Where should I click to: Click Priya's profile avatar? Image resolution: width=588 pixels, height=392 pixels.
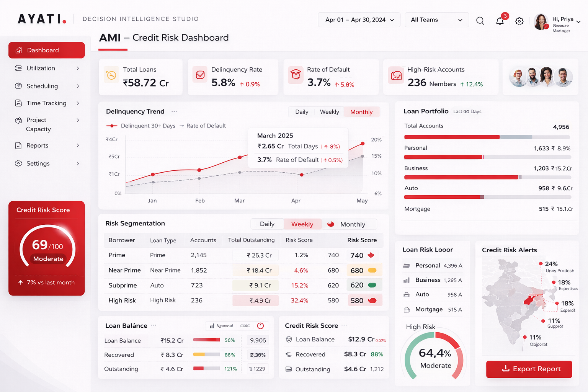pyautogui.click(x=541, y=22)
